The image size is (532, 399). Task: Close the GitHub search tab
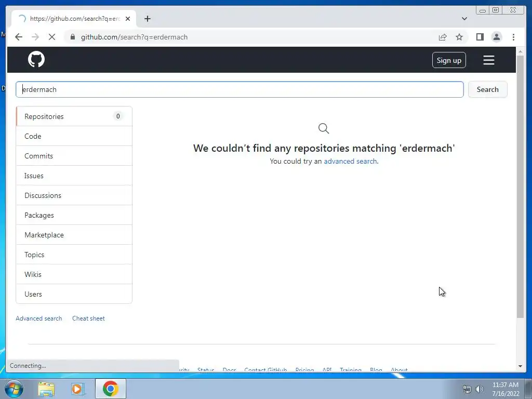coord(128,19)
